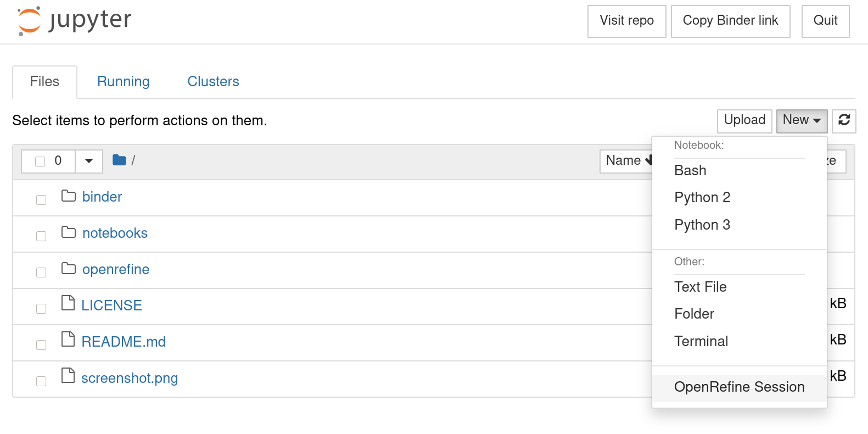Click the Jupyter logo icon

29,21
